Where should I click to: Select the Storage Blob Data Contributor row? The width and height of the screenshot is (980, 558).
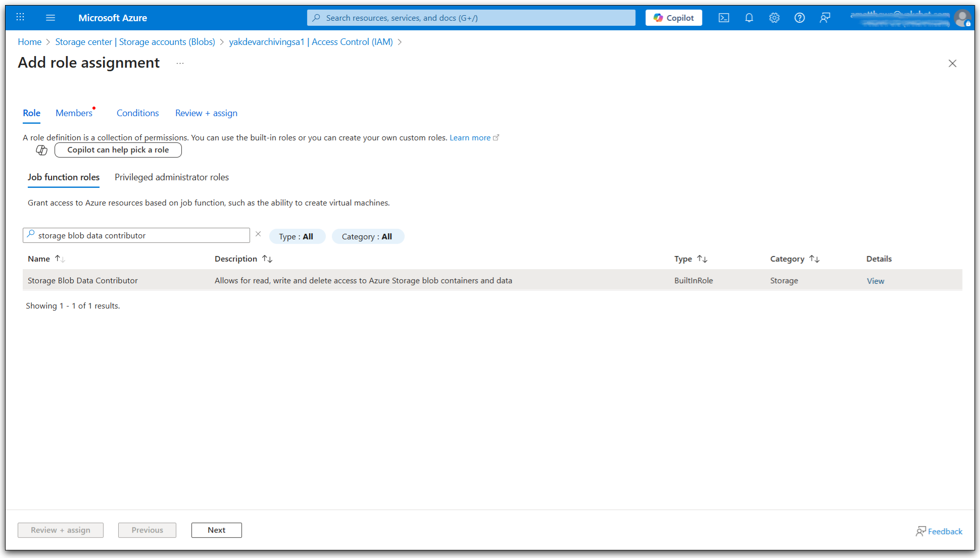point(83,281)
